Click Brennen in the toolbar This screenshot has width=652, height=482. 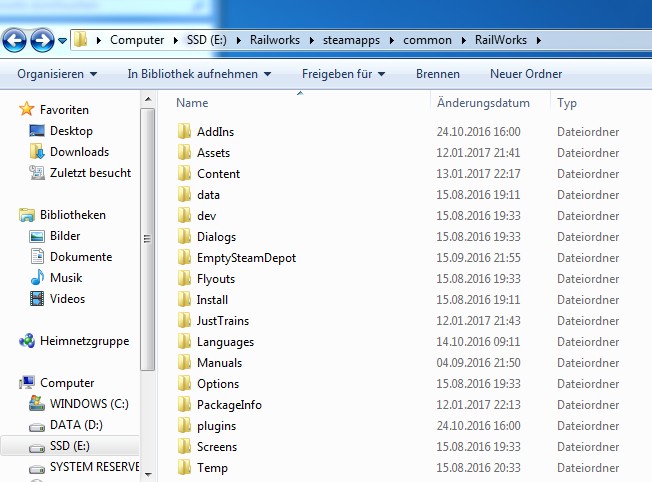pyautogui.click(x=438, y=74)
